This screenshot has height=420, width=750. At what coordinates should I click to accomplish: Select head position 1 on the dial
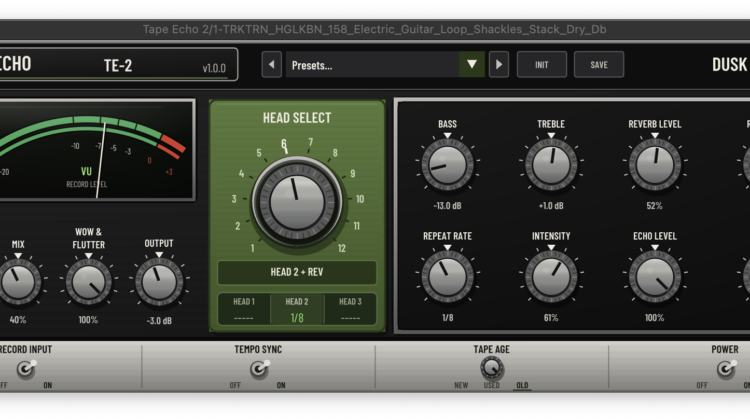(253, 248)
